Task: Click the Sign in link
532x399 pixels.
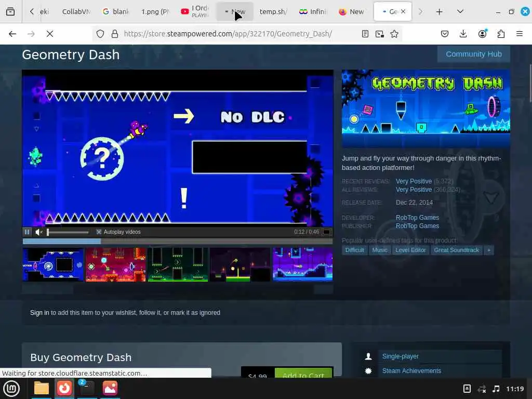Action: (x=39, y=312)
